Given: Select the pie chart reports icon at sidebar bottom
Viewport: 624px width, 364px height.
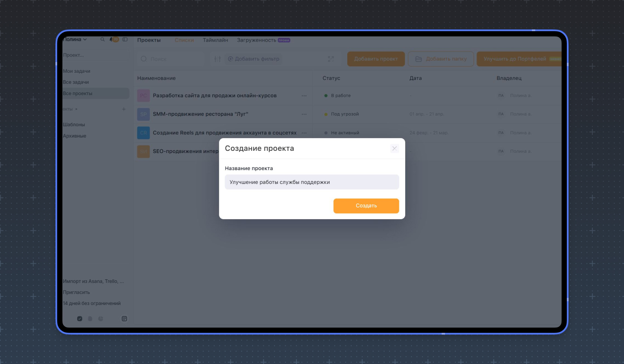Looking at the screenshot, I should [101, 319].
